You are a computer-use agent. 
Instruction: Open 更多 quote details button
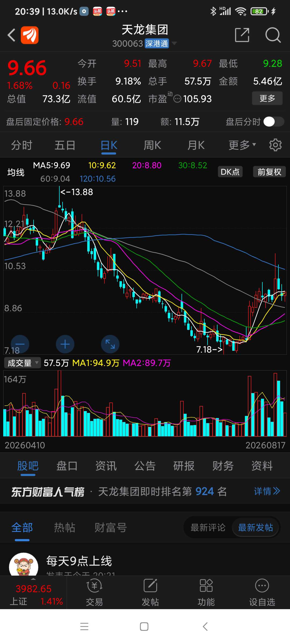pos(267,98)
